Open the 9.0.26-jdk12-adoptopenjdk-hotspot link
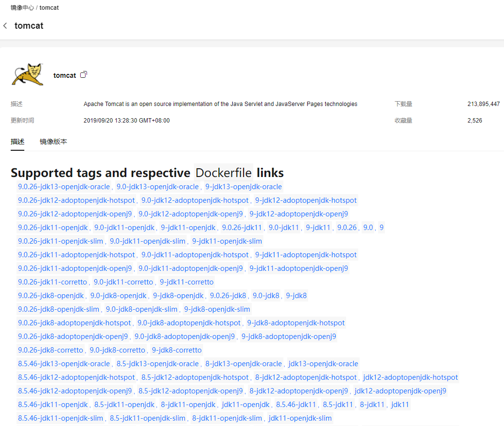The width and height of the screenshot is (504, 426). click(76, 200)
